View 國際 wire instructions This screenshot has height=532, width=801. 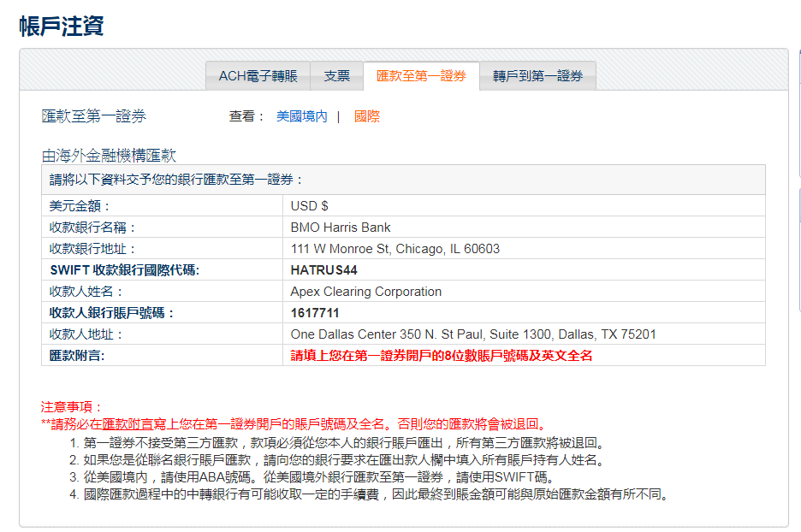point(367,116)
